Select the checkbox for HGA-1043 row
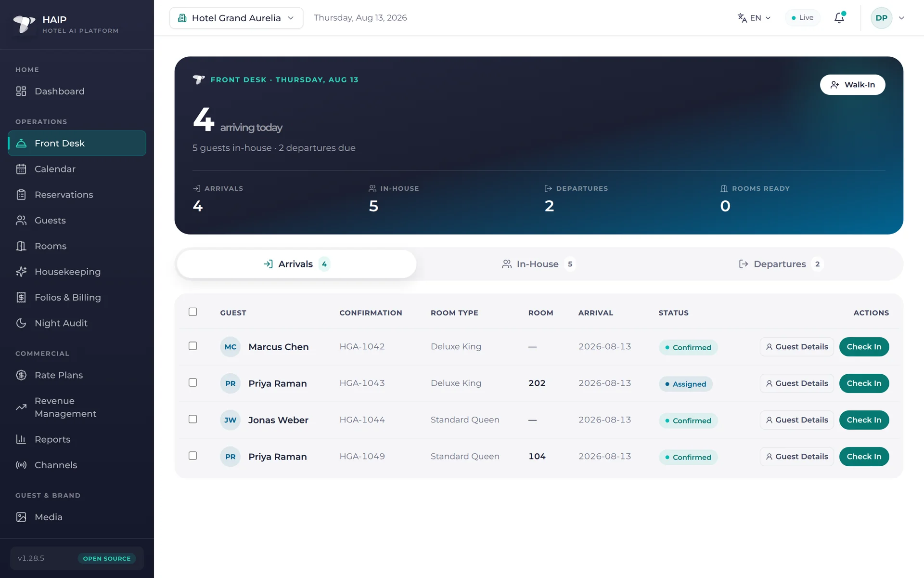The image size is (924, 578). [x=193, y=382]
